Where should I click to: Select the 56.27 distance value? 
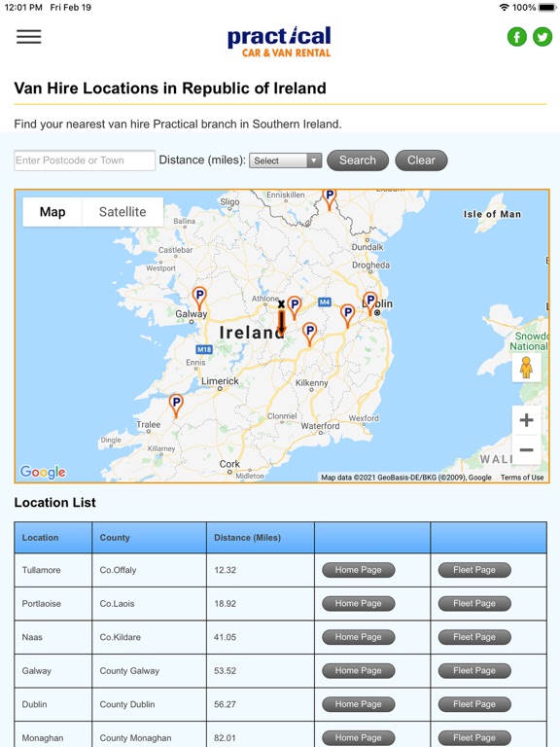tap(225, 704)
